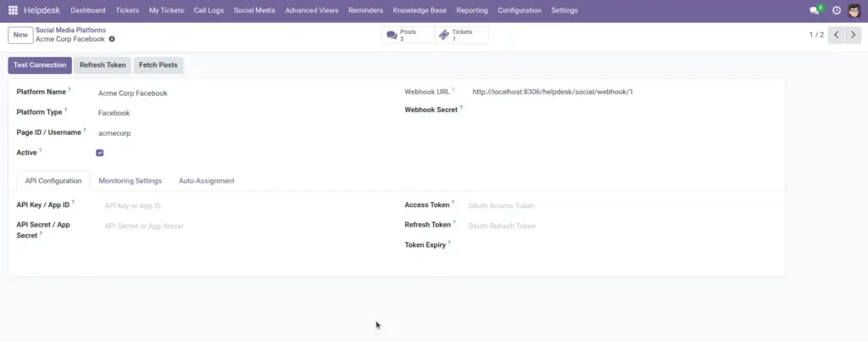This screenshot has height=342, width=868.
Task: Show help tooltip for API Key / App ID
Action: 73,202
